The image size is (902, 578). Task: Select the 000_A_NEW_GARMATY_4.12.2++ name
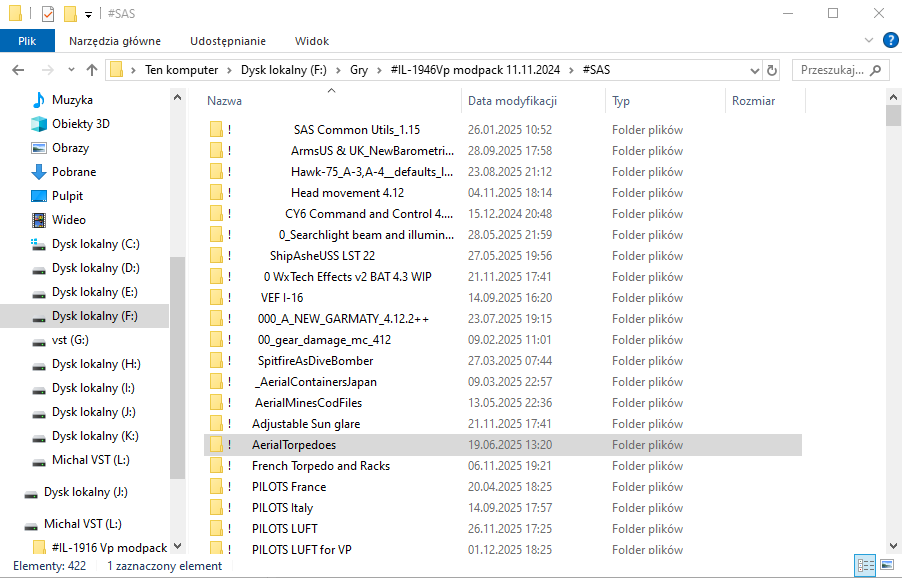pyautogui.click(x=343, y=319)
